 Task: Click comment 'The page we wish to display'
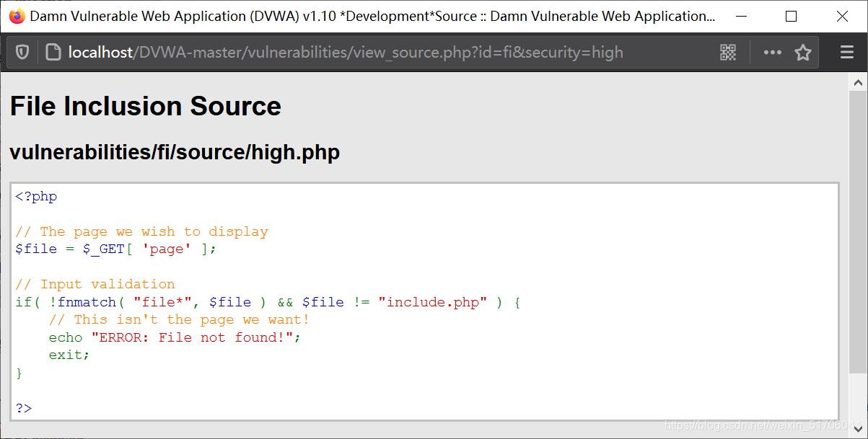141,231
